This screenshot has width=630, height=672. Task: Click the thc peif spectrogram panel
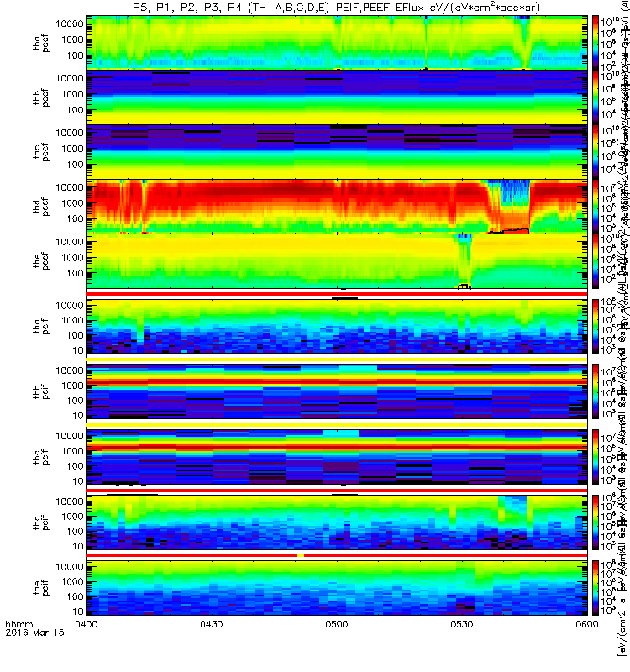tap(337, 457)
